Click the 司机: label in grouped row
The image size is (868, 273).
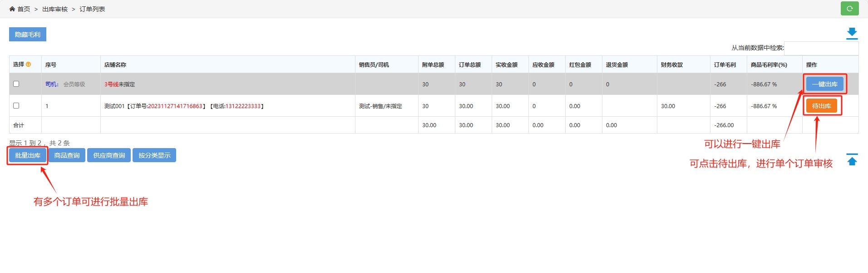pyautogui.click(x=52, y=84)
